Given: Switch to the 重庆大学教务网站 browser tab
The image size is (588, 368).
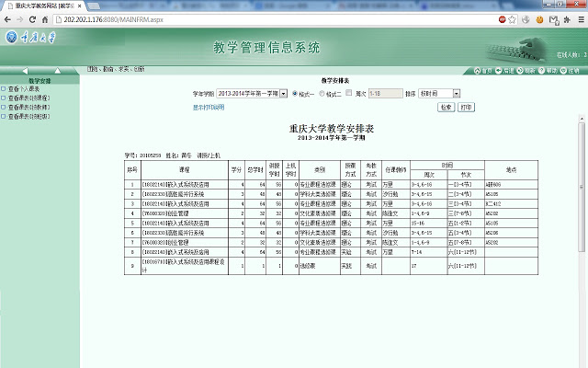Looking at the screenshot, I should pos(44,6).
